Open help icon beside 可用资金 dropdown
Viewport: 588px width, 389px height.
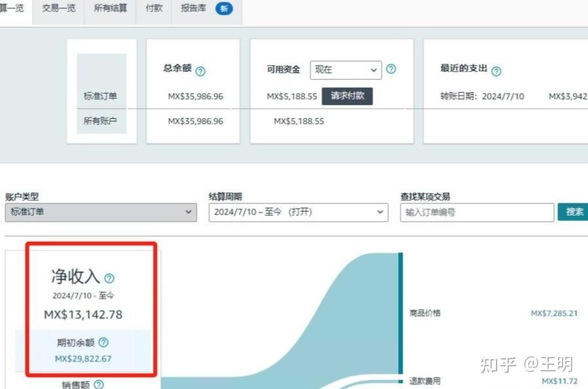click(x=391, y=69)
